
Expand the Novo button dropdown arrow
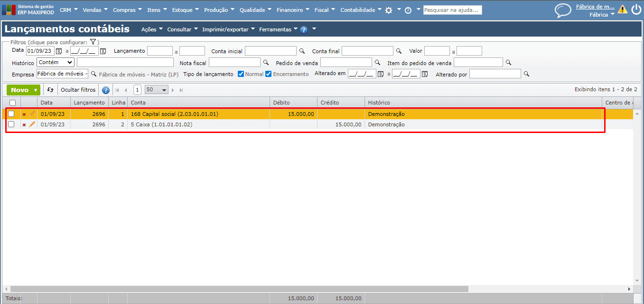[x=36, y=90]
